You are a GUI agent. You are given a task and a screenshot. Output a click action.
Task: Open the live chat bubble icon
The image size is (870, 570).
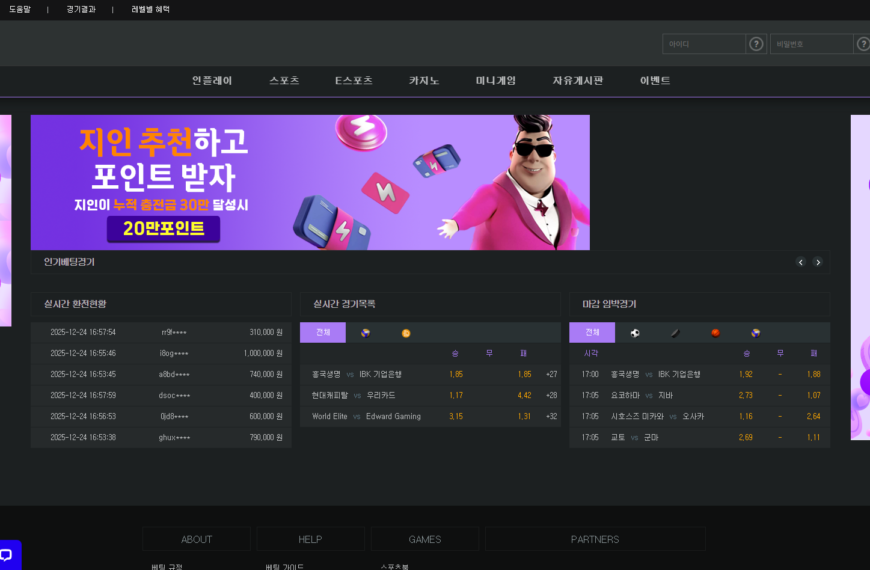coord(7,554)
